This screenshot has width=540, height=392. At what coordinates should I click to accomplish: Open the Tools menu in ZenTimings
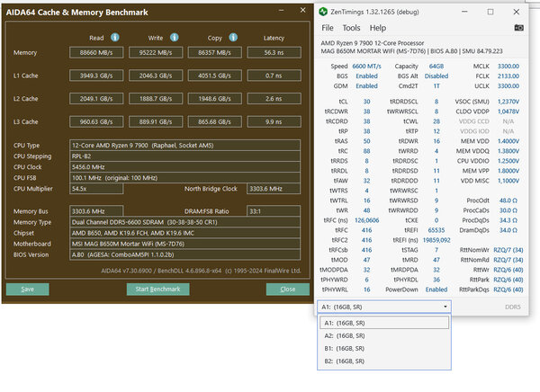pos(351,28)
